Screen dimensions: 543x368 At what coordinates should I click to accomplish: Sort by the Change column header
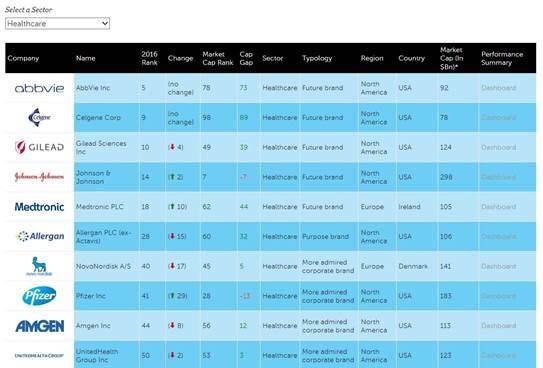click(180, 58)
